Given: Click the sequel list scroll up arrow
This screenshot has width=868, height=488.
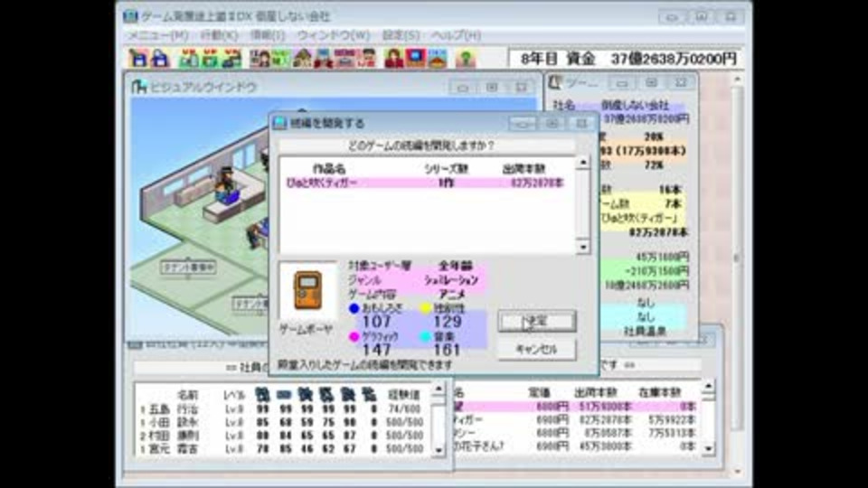Looking at the screenshot, I should point(582,163).
